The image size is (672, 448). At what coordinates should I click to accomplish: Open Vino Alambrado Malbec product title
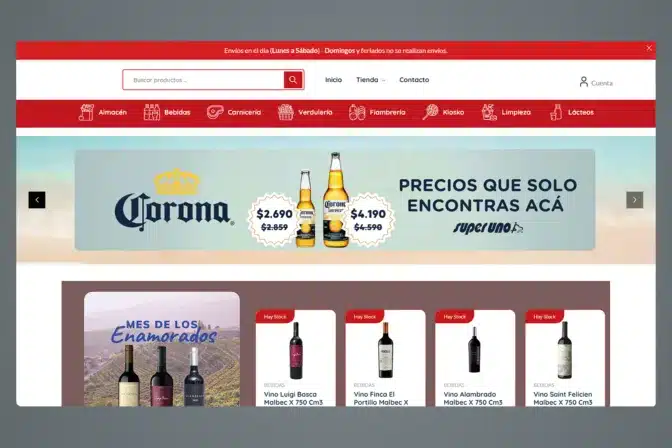[x=473, y=398]
